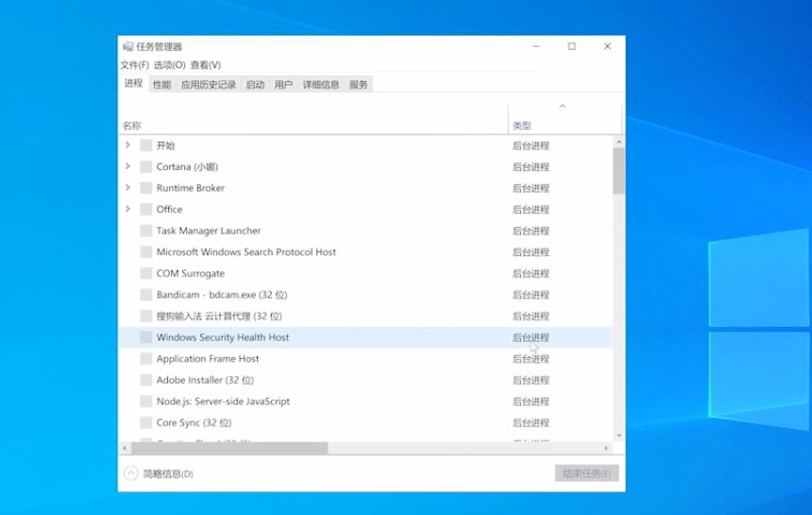812x515 pixels.
Task: Click the horizontal scrollbar left arrow
Action: click(x=125, y=448)
